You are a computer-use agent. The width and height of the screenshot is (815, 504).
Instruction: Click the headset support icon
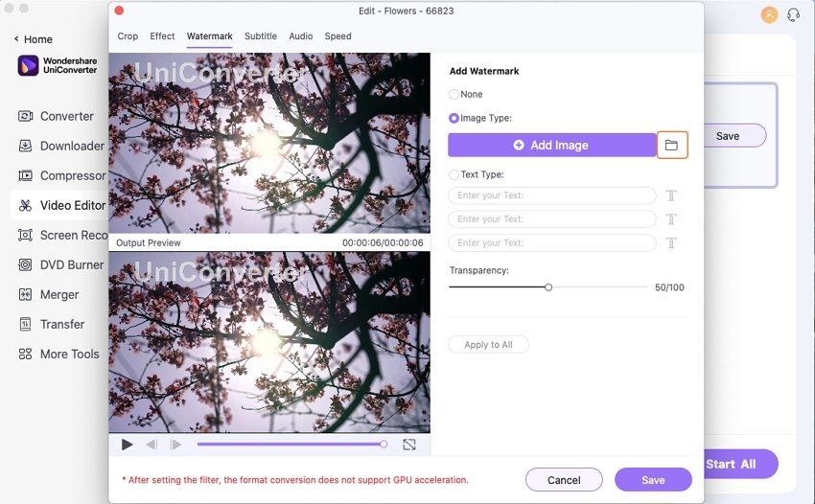pos(793,14)
